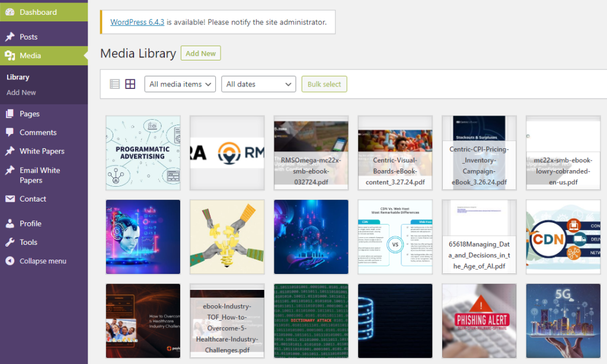Image resolution: width=607 pixels, height=364 pixels.
Task: Switch to grid view icon
Action: (130, 84)
